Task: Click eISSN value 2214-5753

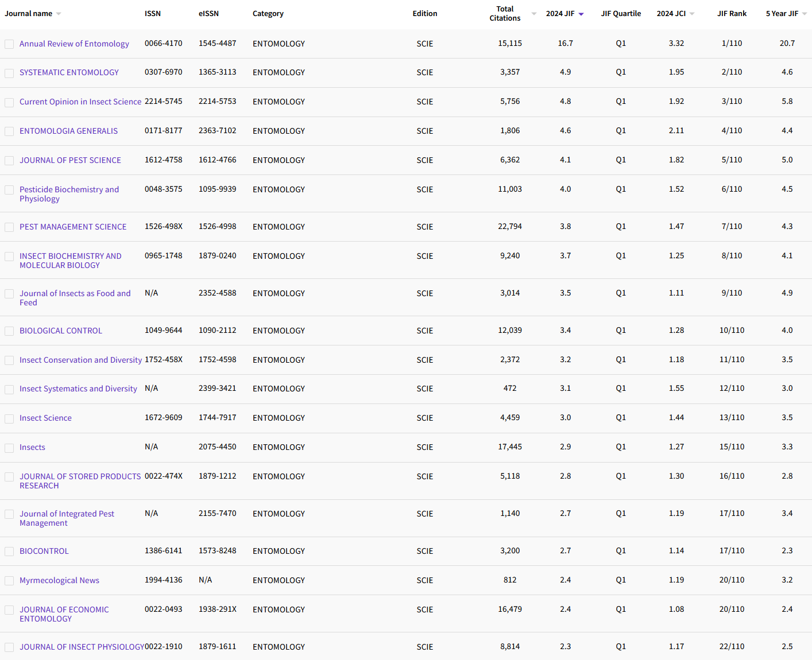Action: click(x=218, y=101)
